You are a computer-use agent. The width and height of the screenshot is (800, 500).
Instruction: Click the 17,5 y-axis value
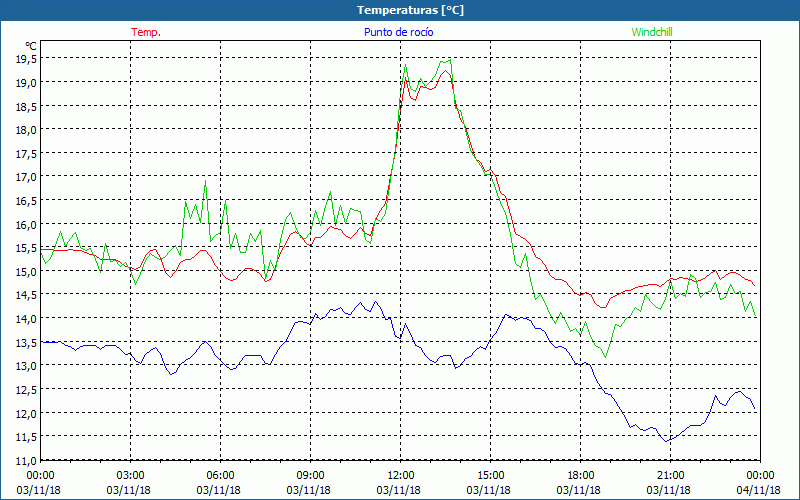click(x=26, y=154)
